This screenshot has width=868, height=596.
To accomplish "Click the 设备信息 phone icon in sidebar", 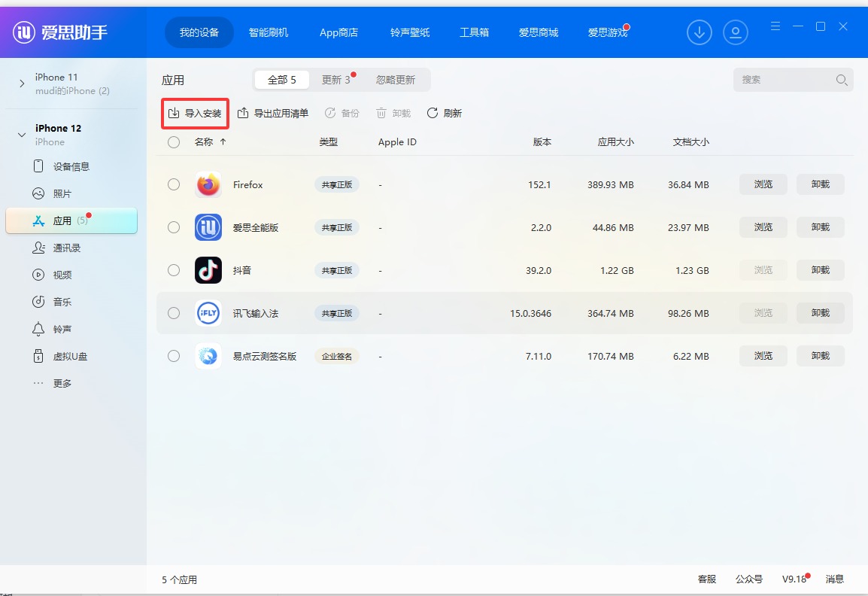I will (x=38, y=166).
